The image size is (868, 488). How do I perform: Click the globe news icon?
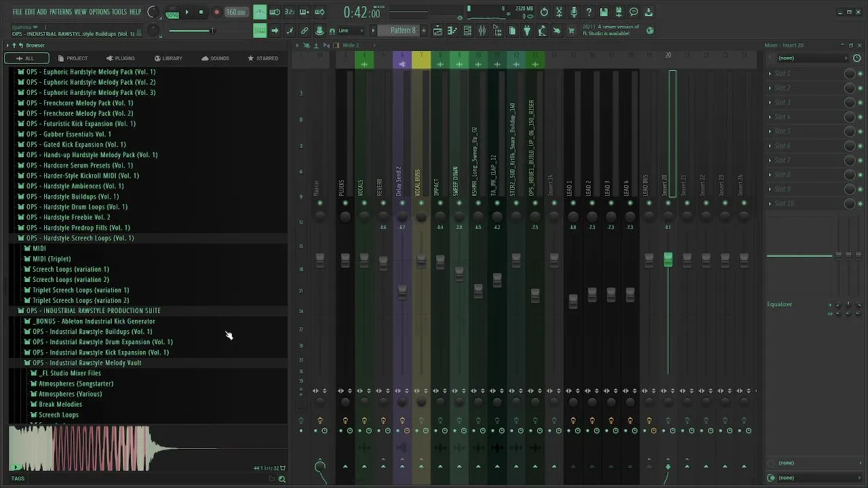click(650, 30)
